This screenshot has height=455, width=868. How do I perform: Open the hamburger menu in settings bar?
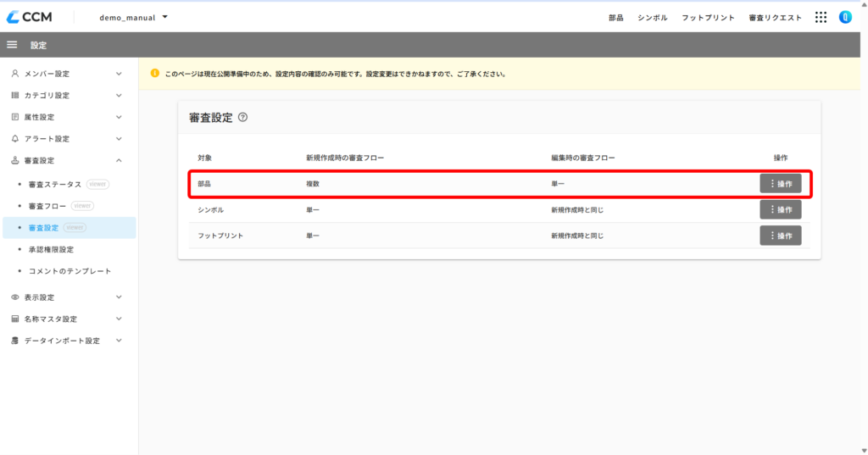click(x=12, y=45)
